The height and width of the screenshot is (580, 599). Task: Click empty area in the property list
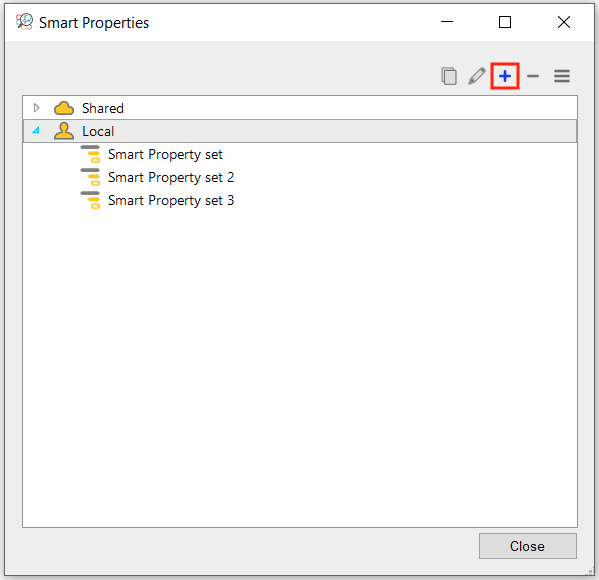300,363
